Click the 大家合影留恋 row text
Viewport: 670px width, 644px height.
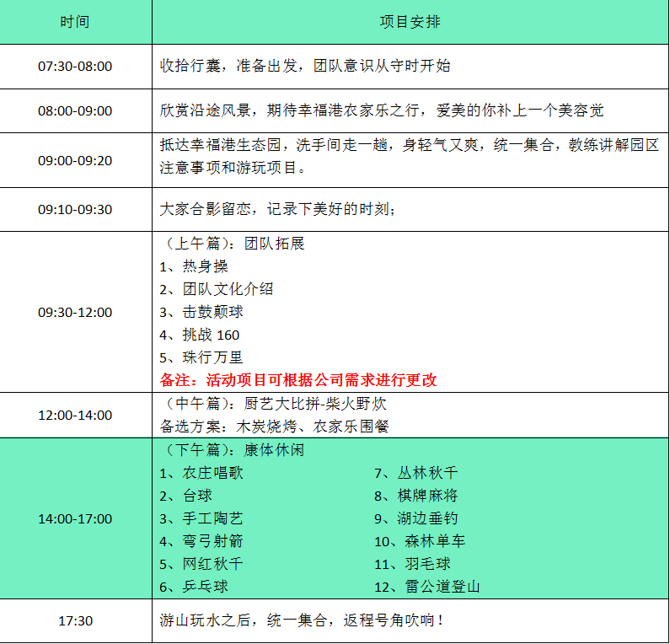pyautogui.click(x=278, y=209)
